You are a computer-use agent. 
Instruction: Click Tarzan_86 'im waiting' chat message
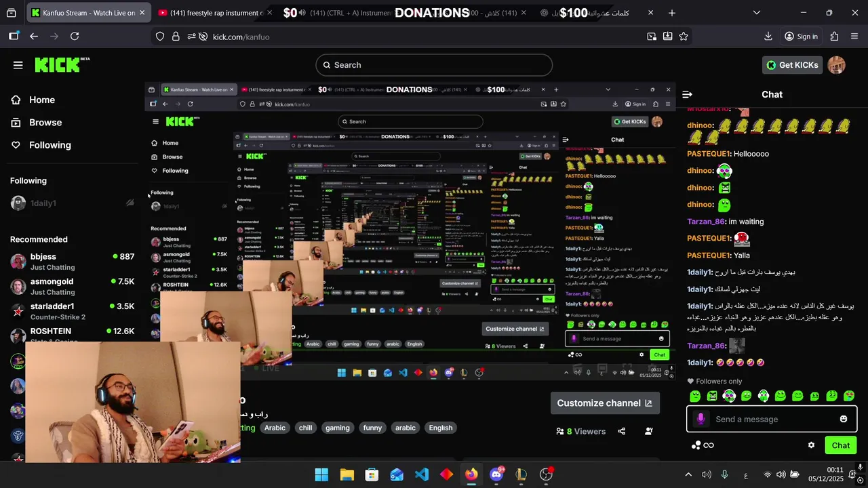[x=726, y=222]
